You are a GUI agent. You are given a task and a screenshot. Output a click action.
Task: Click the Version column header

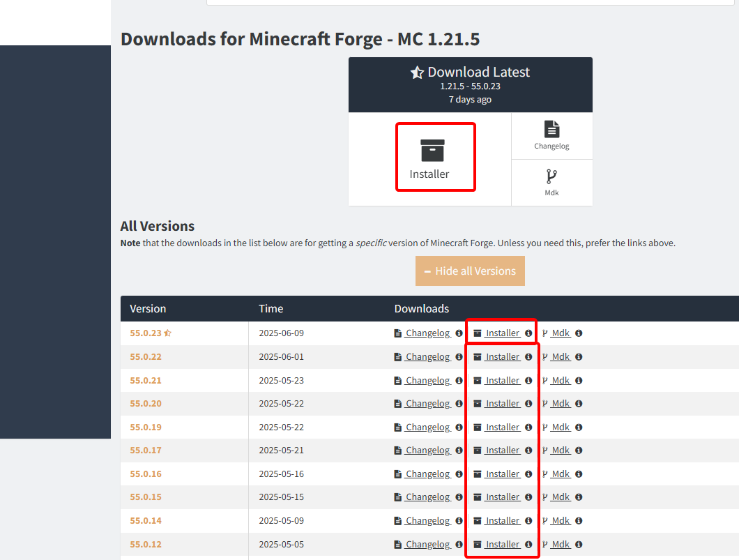pos(148,309)
